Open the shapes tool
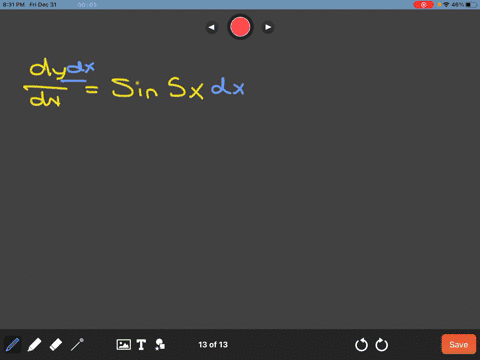Screen dimensions: 480x360 click(x=160, y=345)
